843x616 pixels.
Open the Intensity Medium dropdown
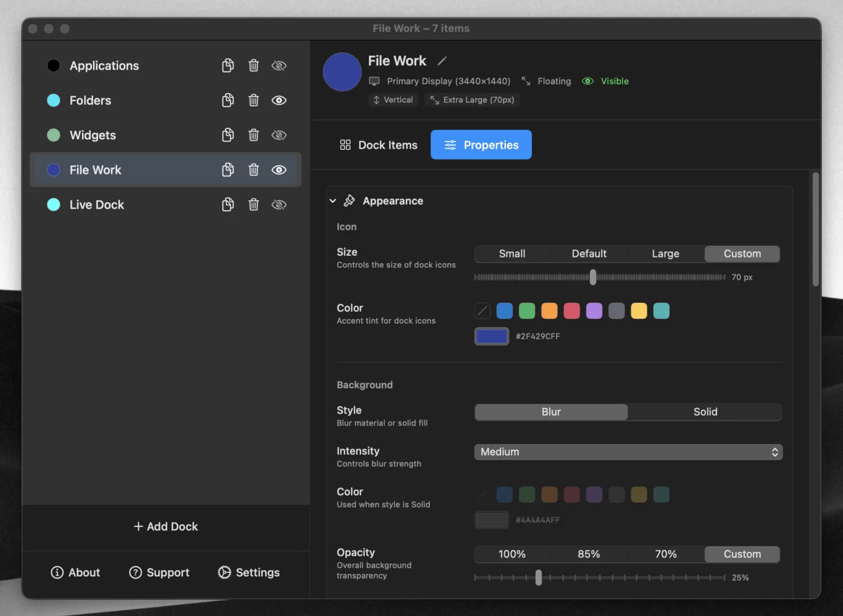(x=628, y=452)
